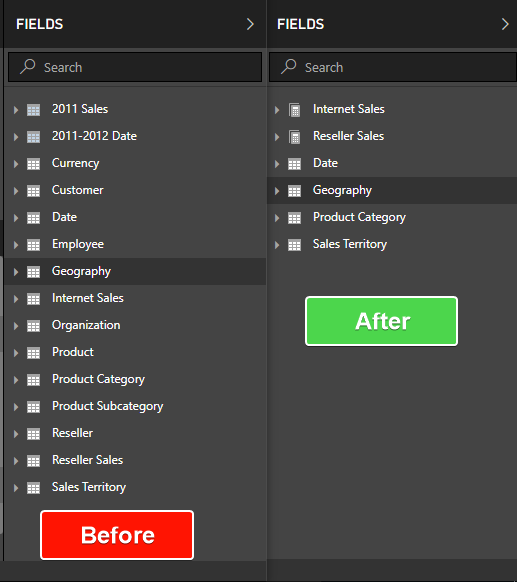Image resolution: width=517 pixels, height=582 pixels.
Task: Expand the Organization table arrow
Action: (x=16, y=326)
